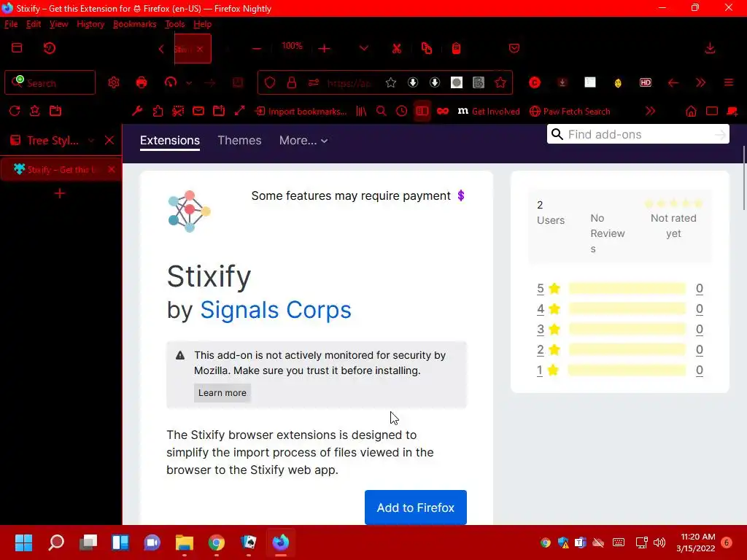The height and width of the screenshot is (560, 747).
Task: Open private window mask icon
Action: [443, 111]
